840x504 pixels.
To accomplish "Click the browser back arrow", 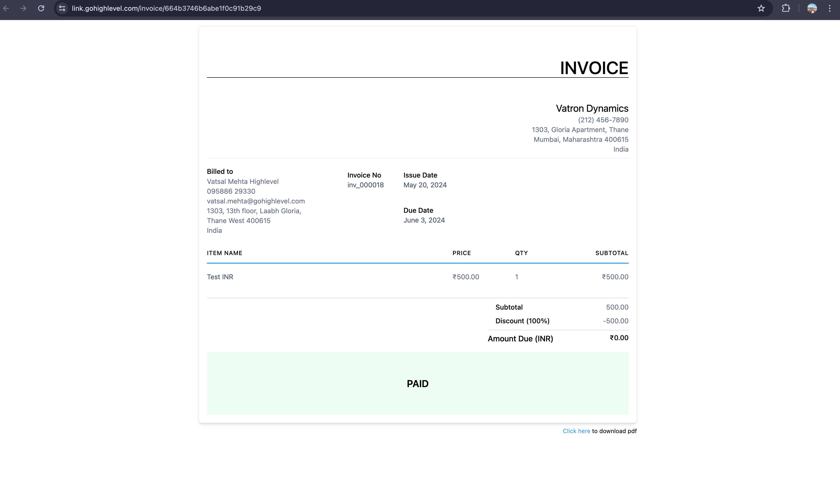I will (6, 8).
